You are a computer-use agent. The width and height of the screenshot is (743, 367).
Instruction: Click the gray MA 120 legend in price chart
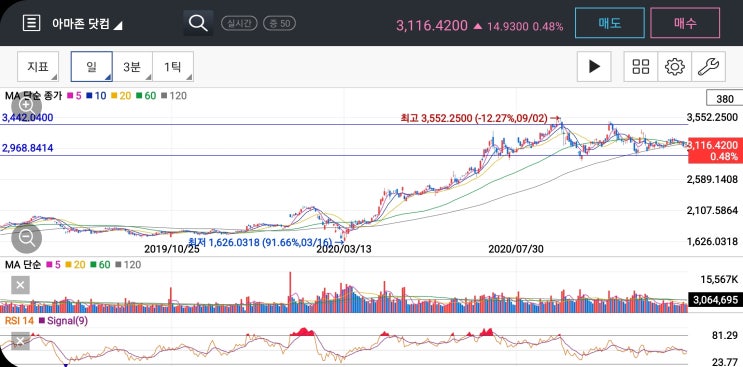click(x=173, y=96)
